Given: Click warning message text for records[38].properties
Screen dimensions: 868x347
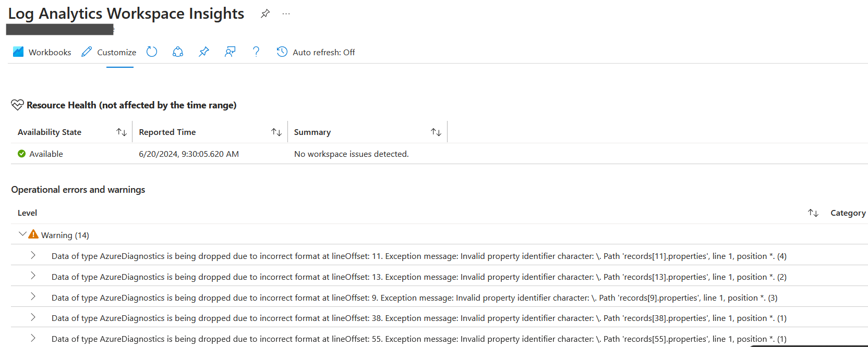Looking at the screenshot, I should (419, 318).
